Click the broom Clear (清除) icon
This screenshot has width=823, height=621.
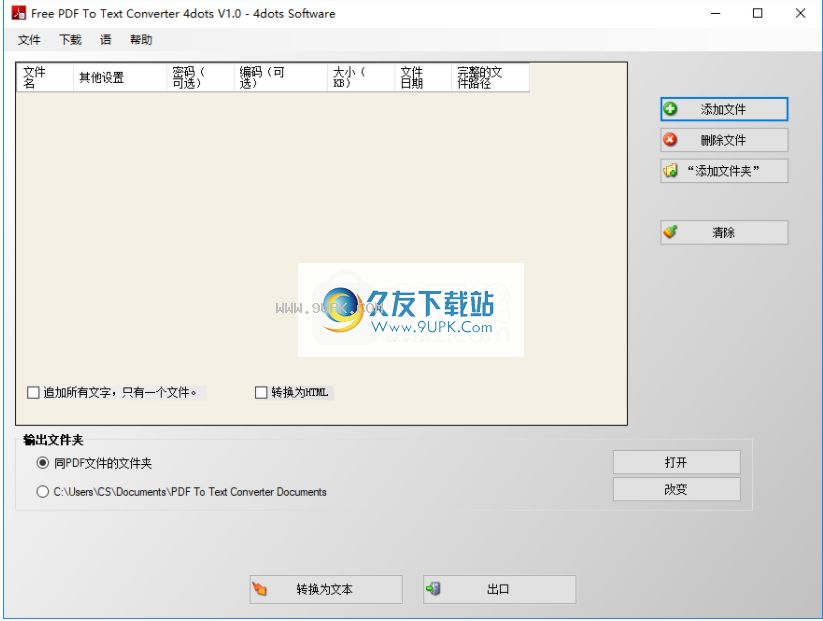670,231
